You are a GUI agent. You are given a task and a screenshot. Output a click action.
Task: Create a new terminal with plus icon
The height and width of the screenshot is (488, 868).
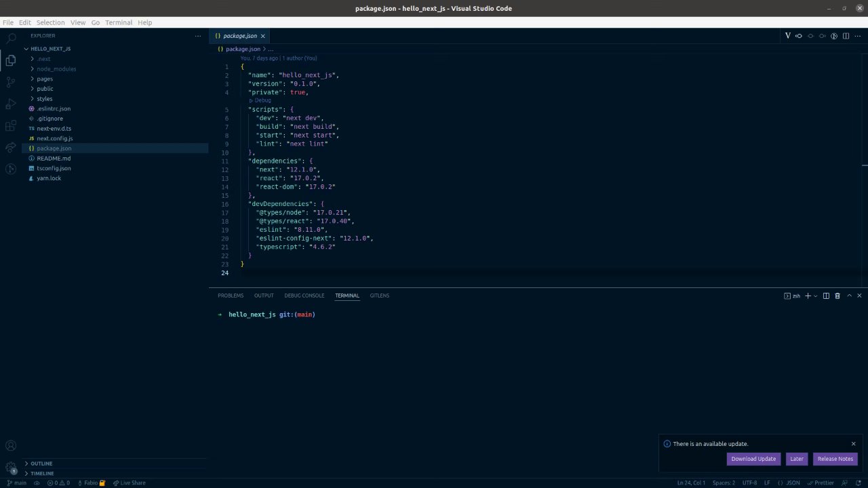808,296
